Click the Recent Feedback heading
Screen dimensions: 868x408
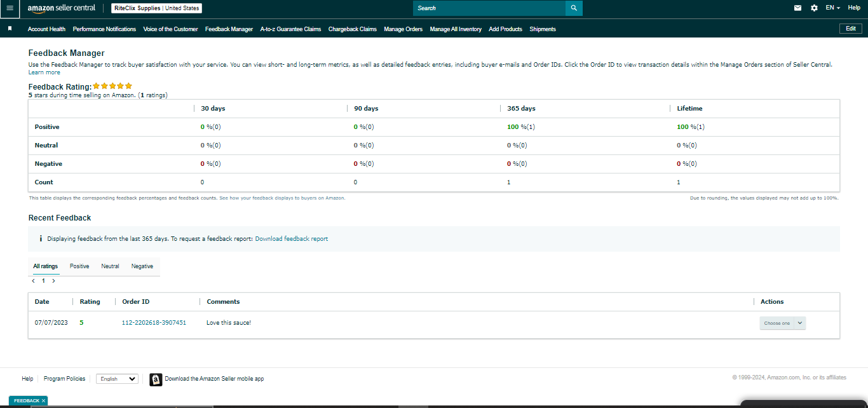60,218
